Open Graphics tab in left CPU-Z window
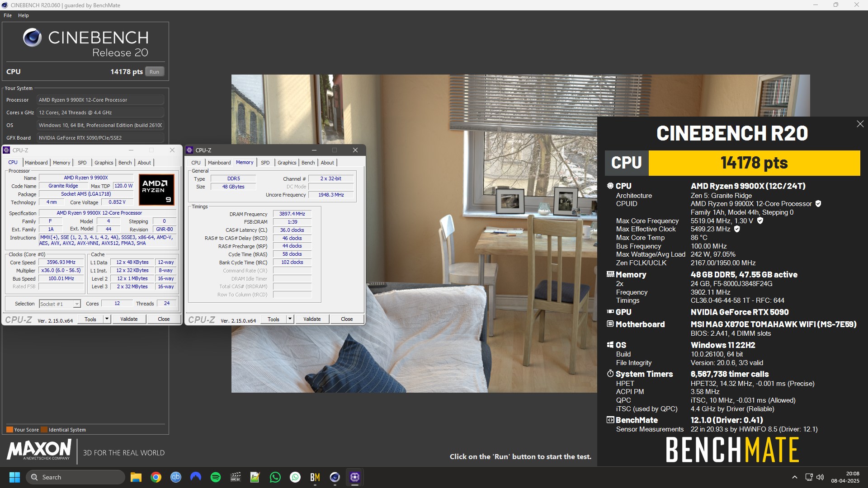Screen dimensions: 868x488 click(x=104, y=163)
